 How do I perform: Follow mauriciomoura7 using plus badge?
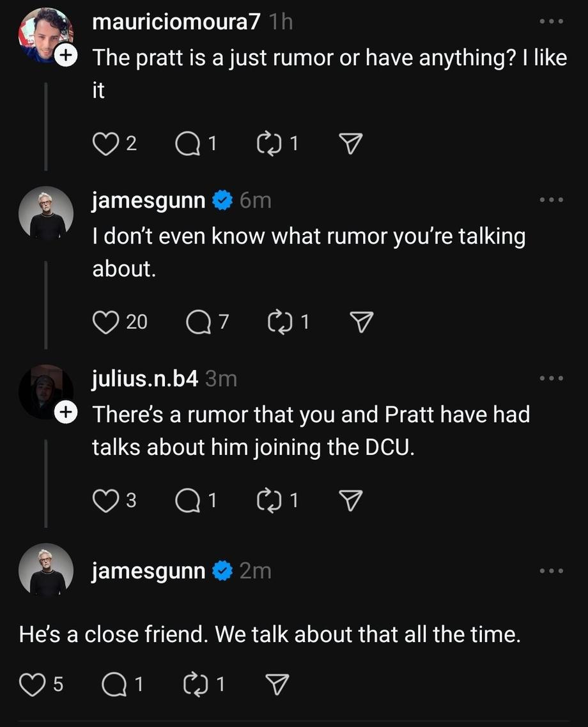click(x=65, y=56)
